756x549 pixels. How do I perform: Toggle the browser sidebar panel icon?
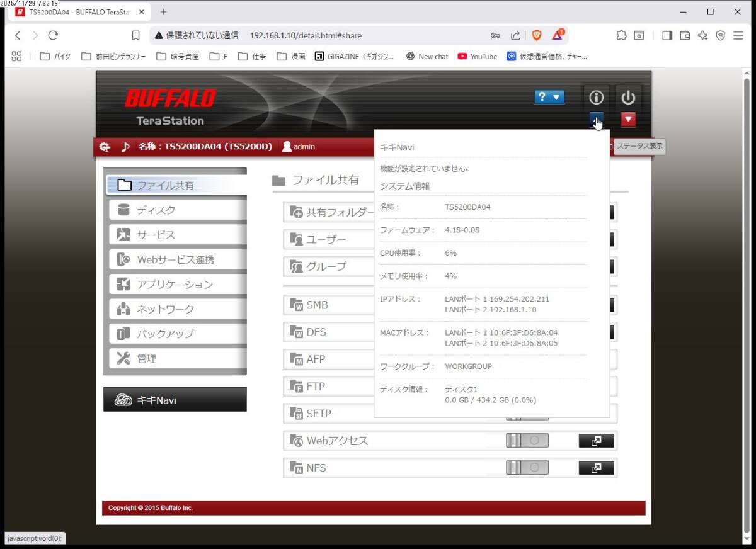tap(667, 36)
